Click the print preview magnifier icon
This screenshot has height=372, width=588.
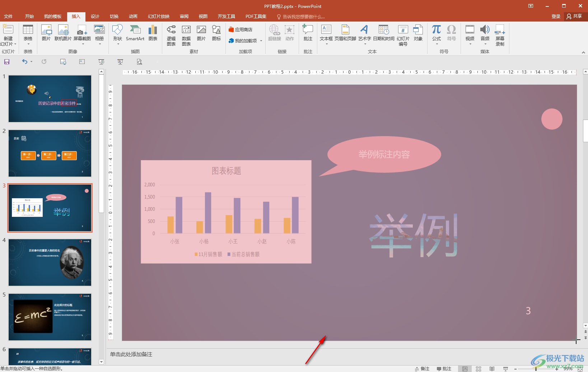(x=140, y=62)
